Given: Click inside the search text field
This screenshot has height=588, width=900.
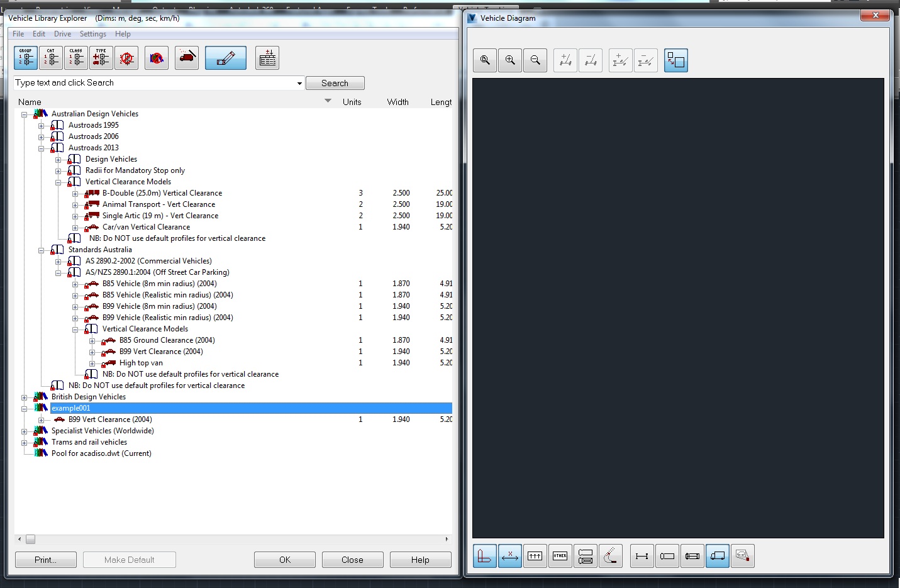Looking at the screenshot, I should coord(157,82).
